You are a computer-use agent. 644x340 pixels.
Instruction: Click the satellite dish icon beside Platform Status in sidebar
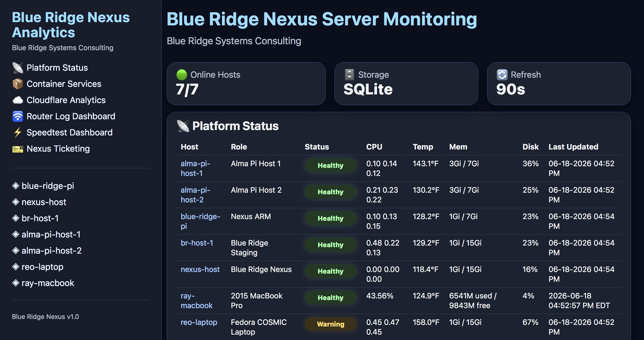tap(18, 68)
